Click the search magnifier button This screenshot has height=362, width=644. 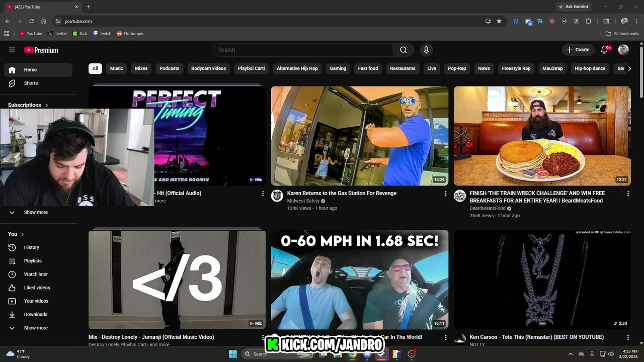(404, 50)
